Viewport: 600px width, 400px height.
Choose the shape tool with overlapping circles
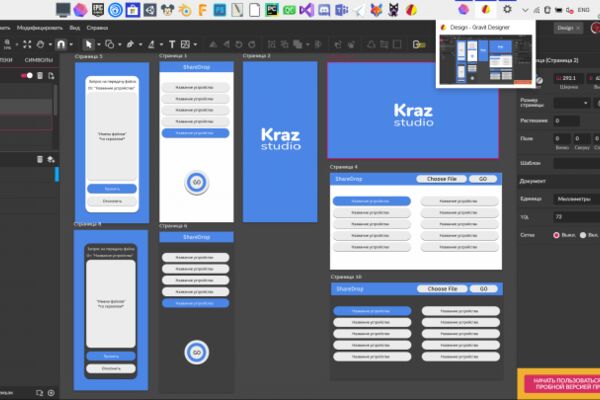(x=109, y=44)
